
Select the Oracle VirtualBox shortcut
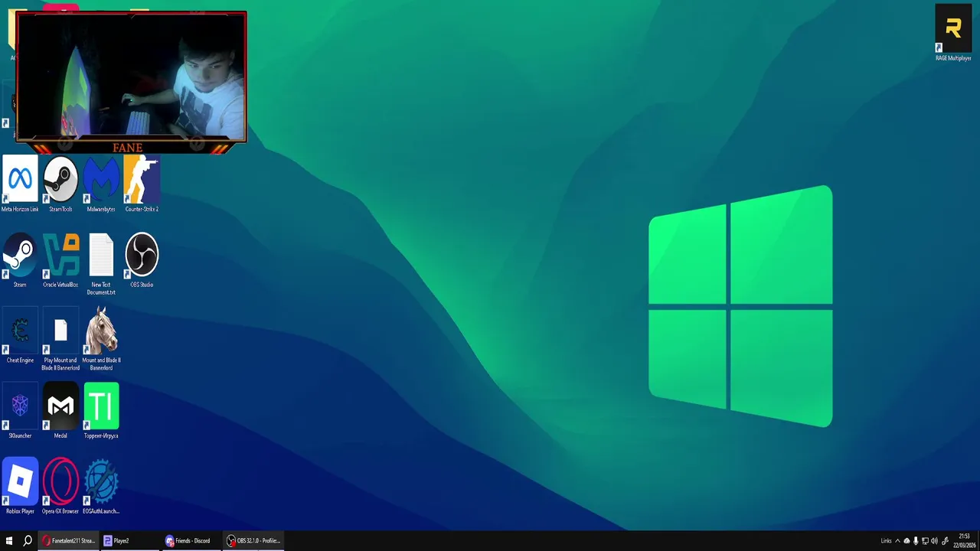point(60,260)
